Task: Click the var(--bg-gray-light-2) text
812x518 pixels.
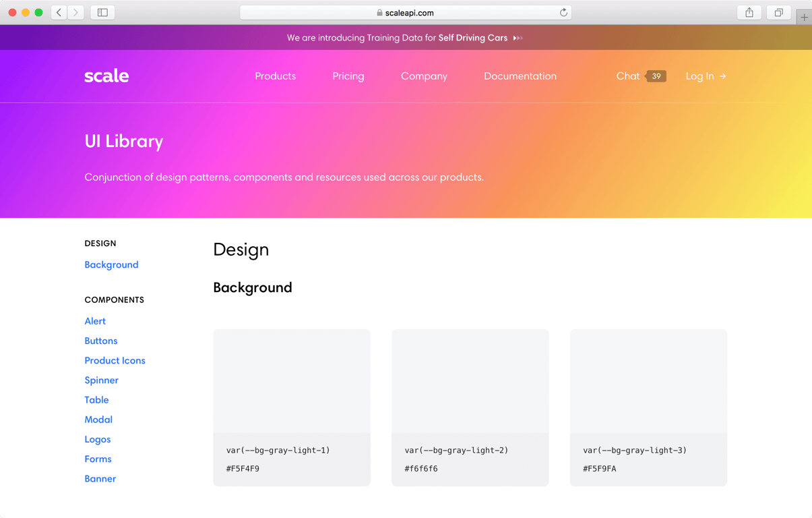Action: [x=456, y=450]
